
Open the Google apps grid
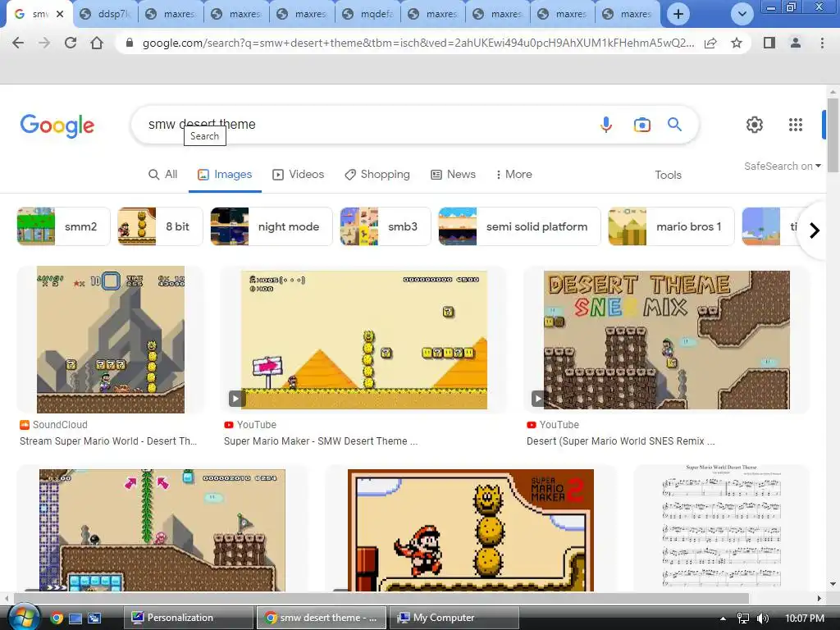[796, 125]
